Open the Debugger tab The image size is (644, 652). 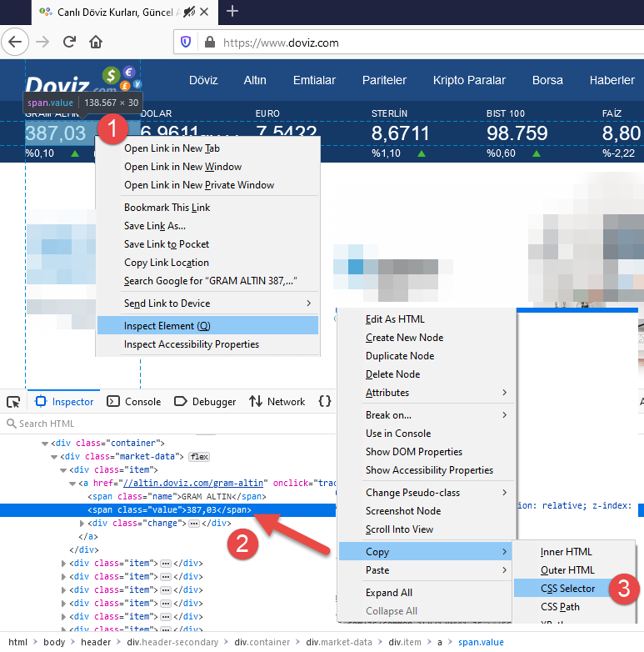(x=205, y=402)
